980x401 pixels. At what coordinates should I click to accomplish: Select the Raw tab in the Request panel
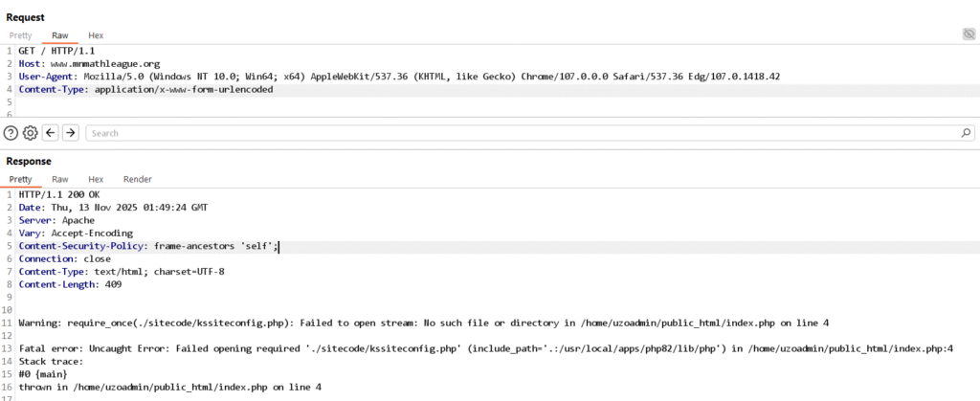click(59, 35)
